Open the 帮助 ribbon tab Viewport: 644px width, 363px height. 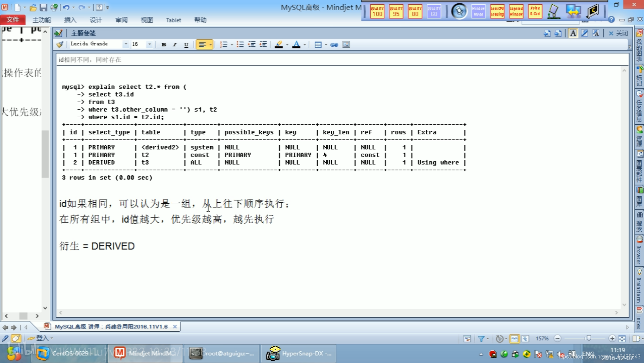[x=200, y=20]
